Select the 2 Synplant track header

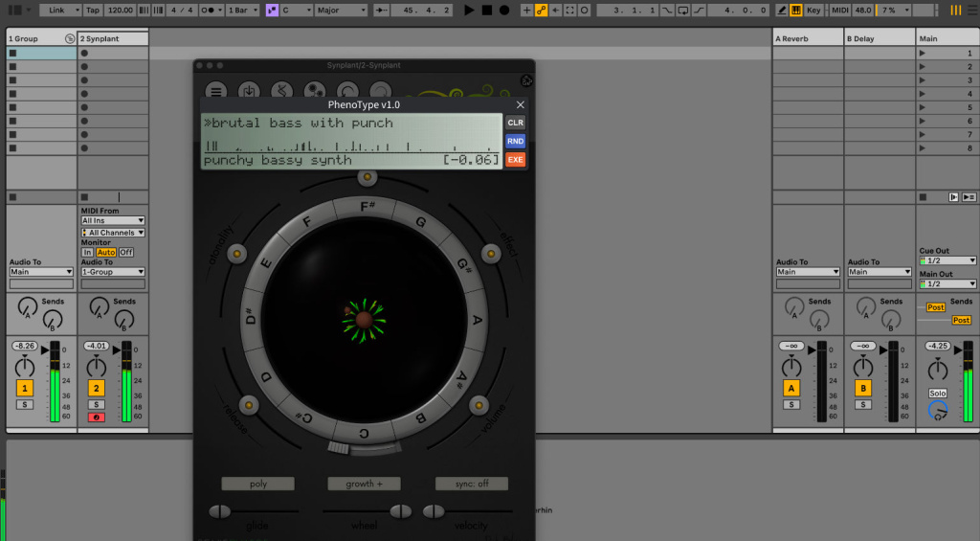[x=113, y=38]
